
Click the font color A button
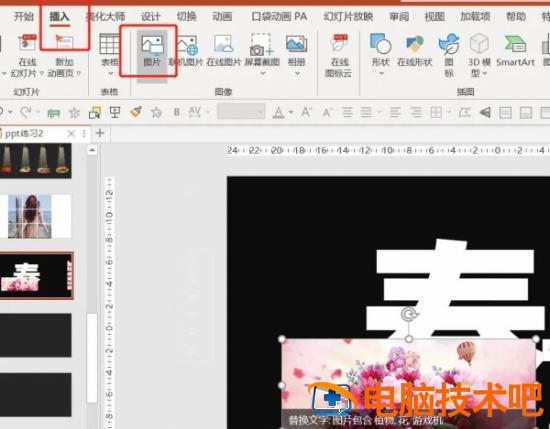tap(279, 113)
